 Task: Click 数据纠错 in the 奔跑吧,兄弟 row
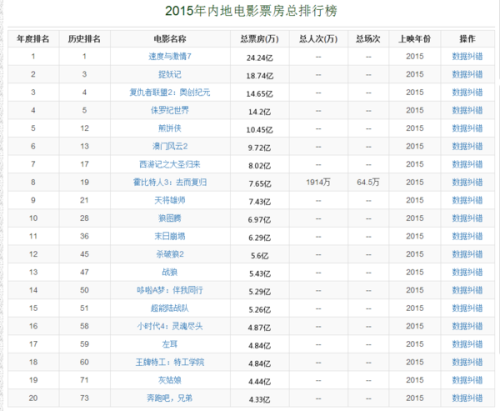click(467, 398)
